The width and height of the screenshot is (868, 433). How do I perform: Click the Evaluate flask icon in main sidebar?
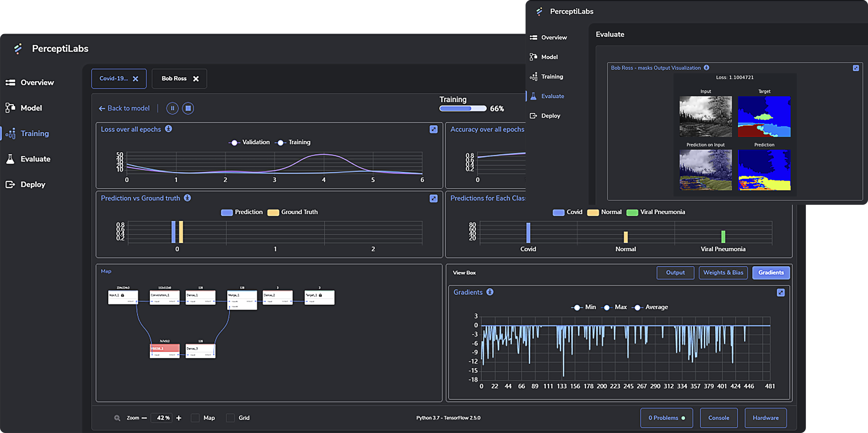10,159
